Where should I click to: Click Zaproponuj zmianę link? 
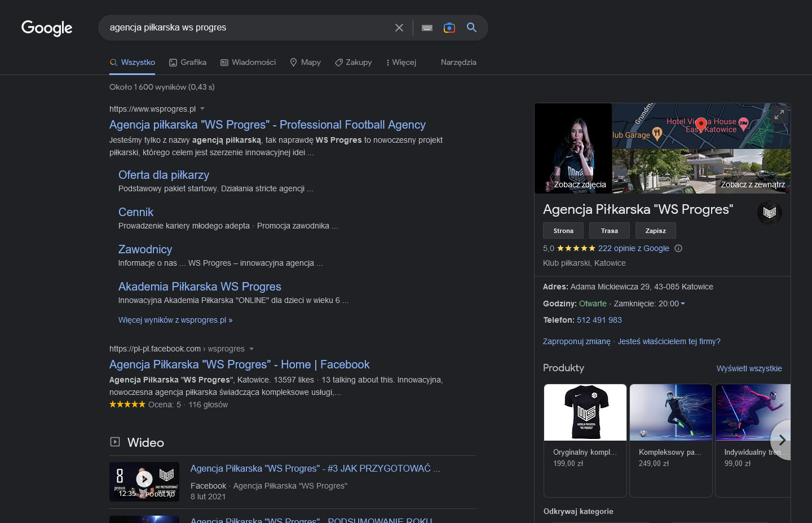tap(577, 341)
